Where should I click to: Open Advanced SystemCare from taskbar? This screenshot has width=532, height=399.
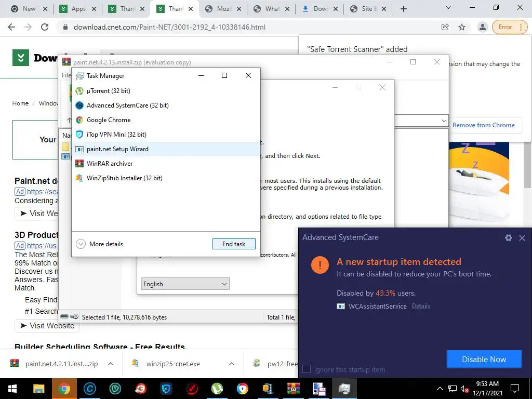tap(90, 389)
